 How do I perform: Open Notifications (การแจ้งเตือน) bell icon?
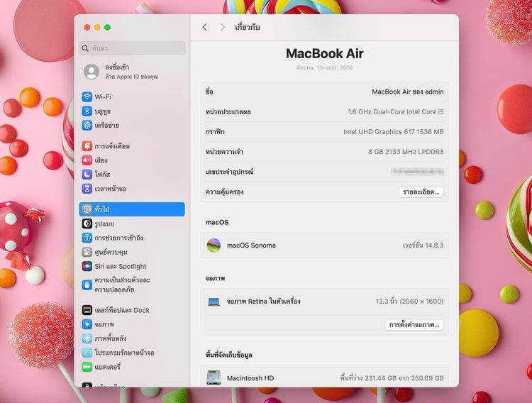[x=87, y=146]
